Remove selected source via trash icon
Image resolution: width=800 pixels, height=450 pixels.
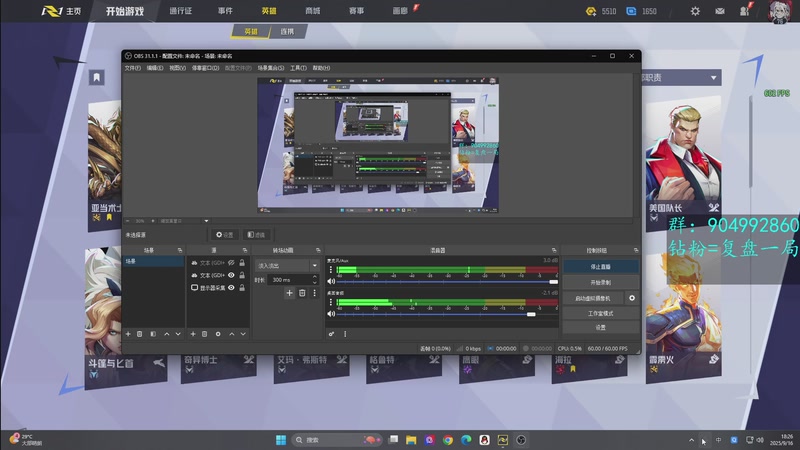click(x=205, y=334)
